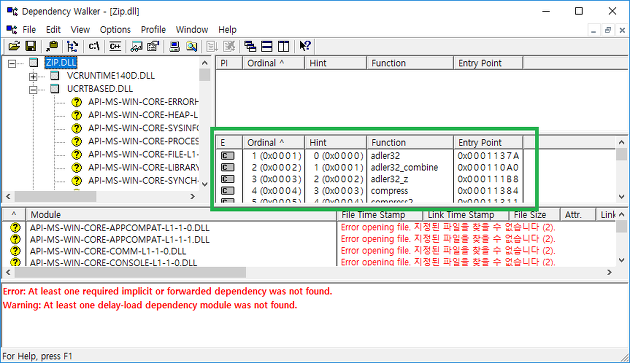Open the Profile menu

tap(153, 30)
